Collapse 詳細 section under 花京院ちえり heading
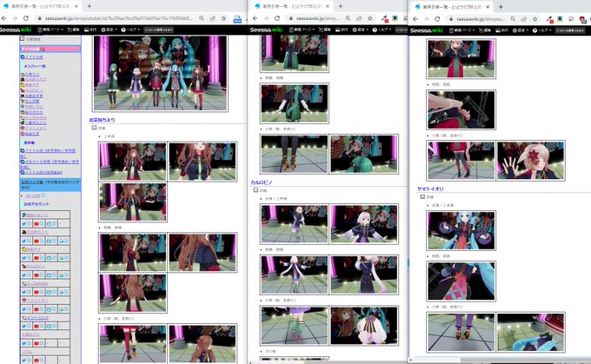The width and height of the screenshot is (591, 364). [x=94, y=128]
